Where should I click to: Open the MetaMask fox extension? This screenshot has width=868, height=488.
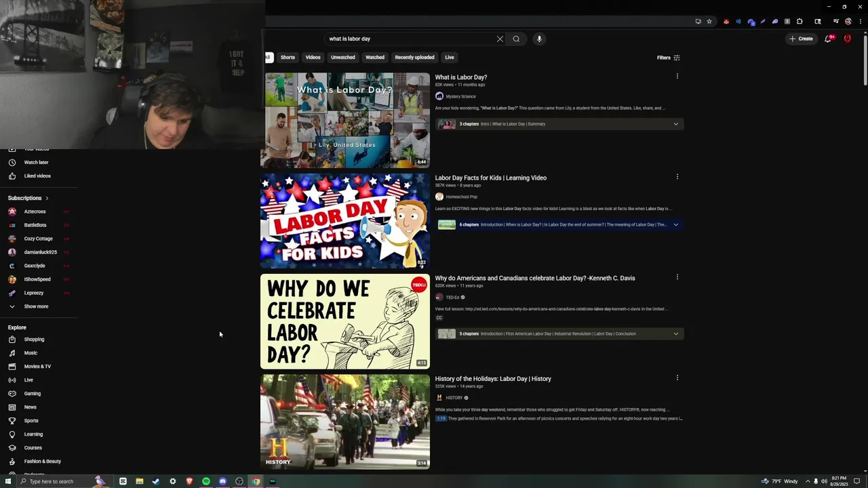726,21
